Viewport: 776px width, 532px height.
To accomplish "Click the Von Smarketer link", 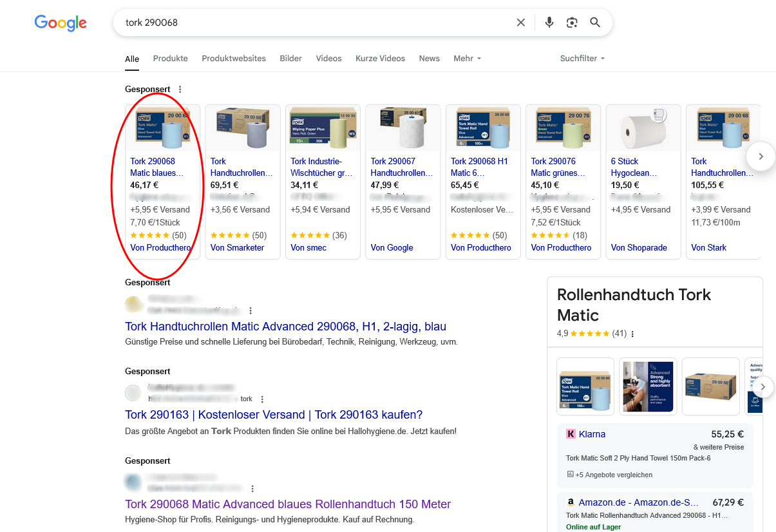I will pyautogui.click(x=237, y=248).
